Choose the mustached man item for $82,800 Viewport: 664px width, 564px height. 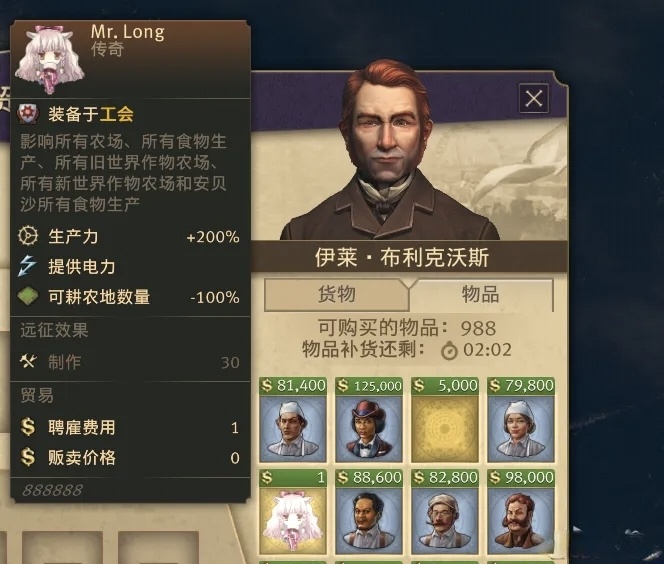(x=445, y=512)
